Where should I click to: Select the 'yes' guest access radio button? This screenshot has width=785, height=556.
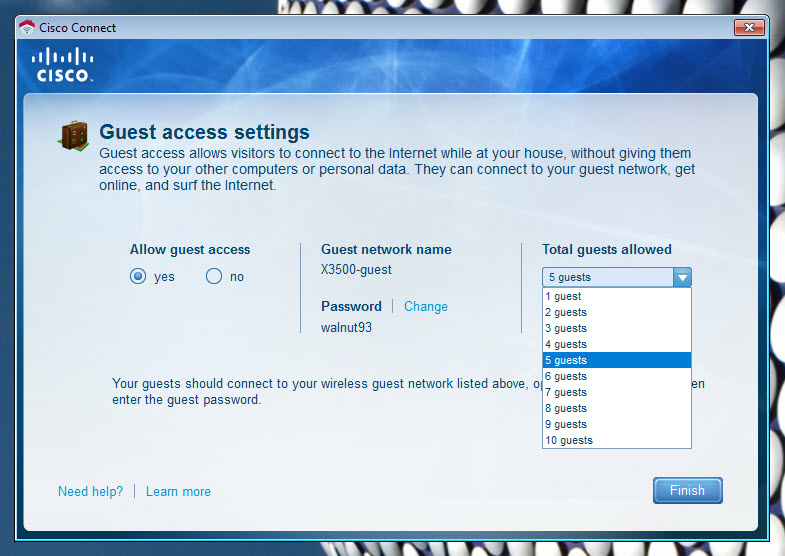click(x=138, y=276)
